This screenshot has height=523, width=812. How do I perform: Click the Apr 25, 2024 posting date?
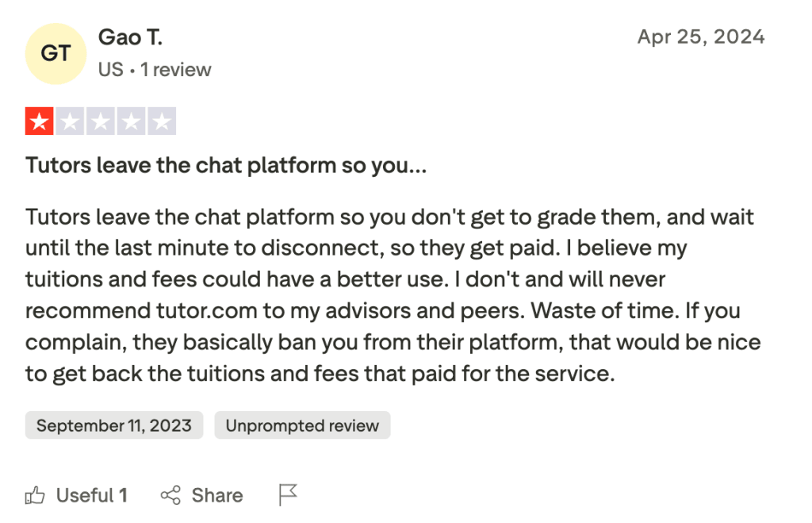pos(702,36)
